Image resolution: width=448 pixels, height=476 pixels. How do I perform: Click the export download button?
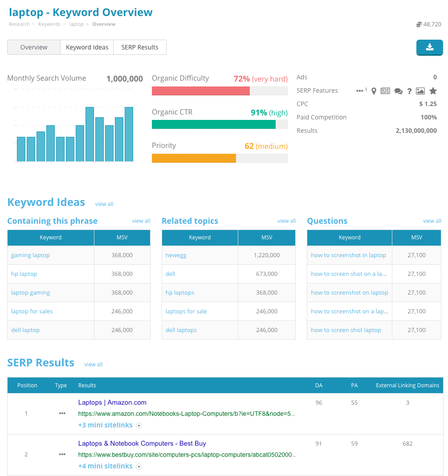[x=429, y=48]
